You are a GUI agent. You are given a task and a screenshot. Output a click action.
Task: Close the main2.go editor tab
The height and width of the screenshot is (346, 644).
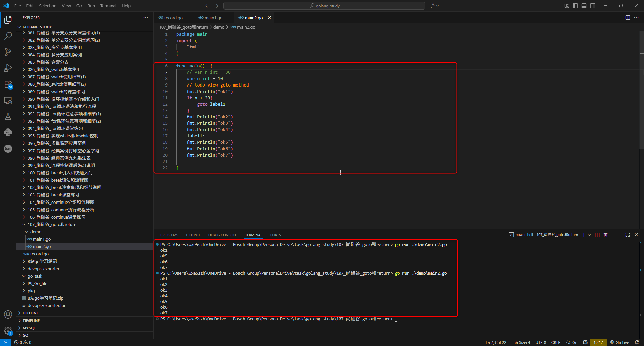(269, 18)
